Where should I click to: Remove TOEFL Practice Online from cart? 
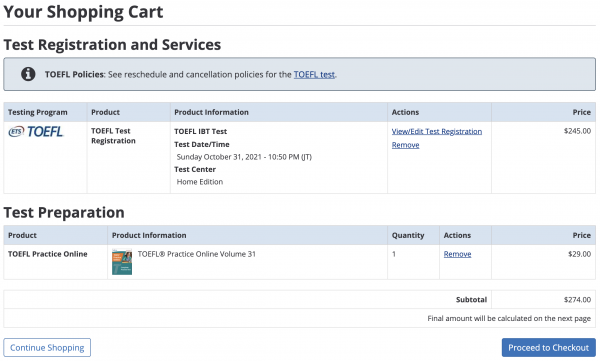coord(457,254)
